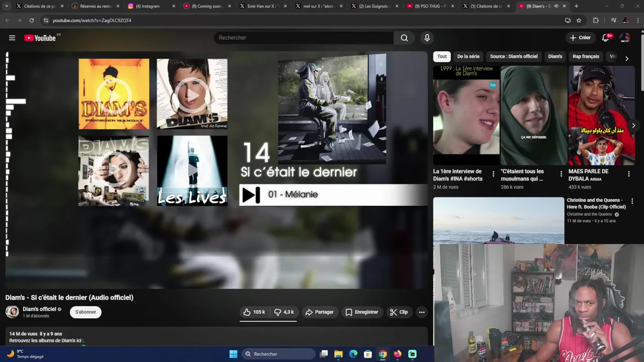644x362 pixels.
Task: Open the weather widget showing 9°C
Action: pos(25,354)
